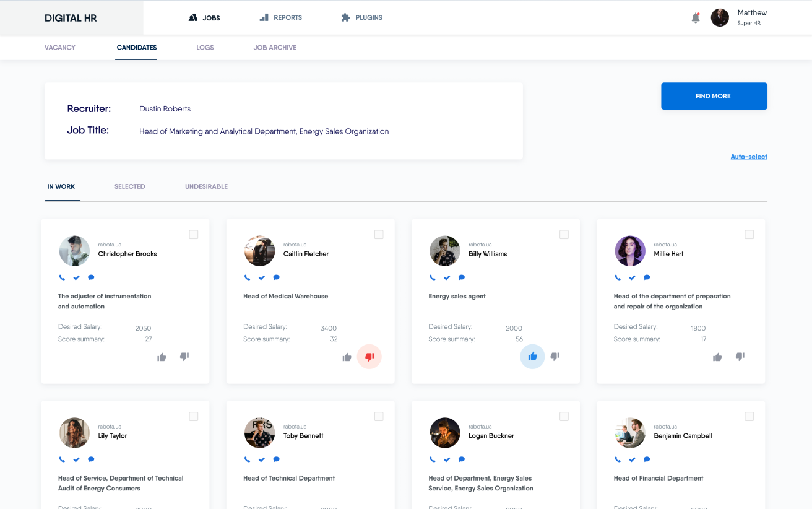Click phone icon on Lily Taylor card
The image size is (812, 509).
point(62,459)
